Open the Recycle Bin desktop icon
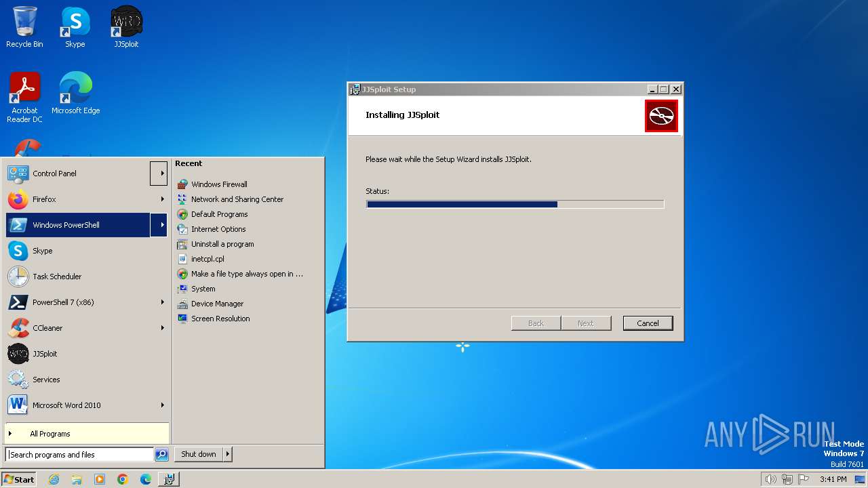 coord(24,27)
